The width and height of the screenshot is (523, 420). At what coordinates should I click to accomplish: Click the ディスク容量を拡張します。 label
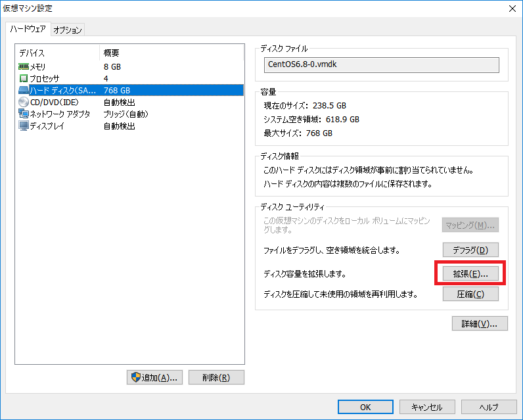(305, 274)
